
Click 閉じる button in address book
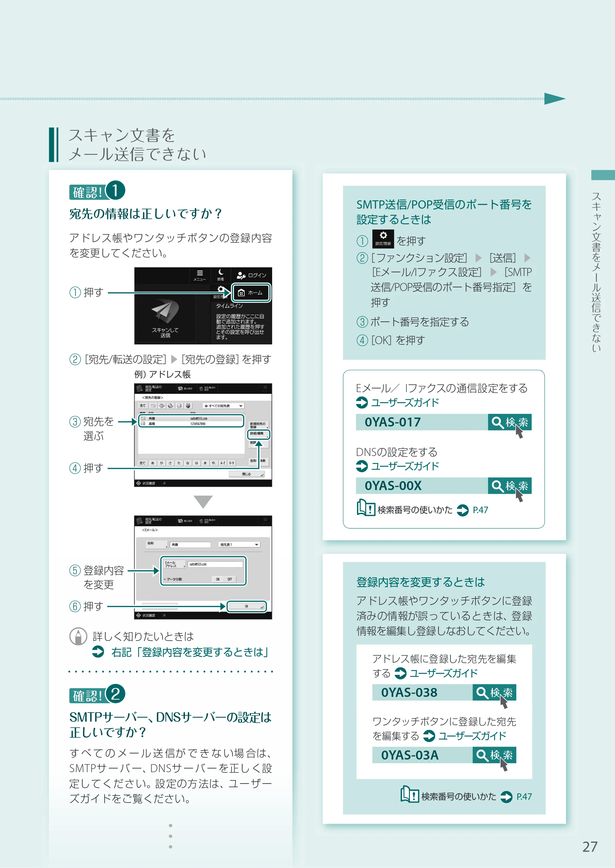point(247,474)
